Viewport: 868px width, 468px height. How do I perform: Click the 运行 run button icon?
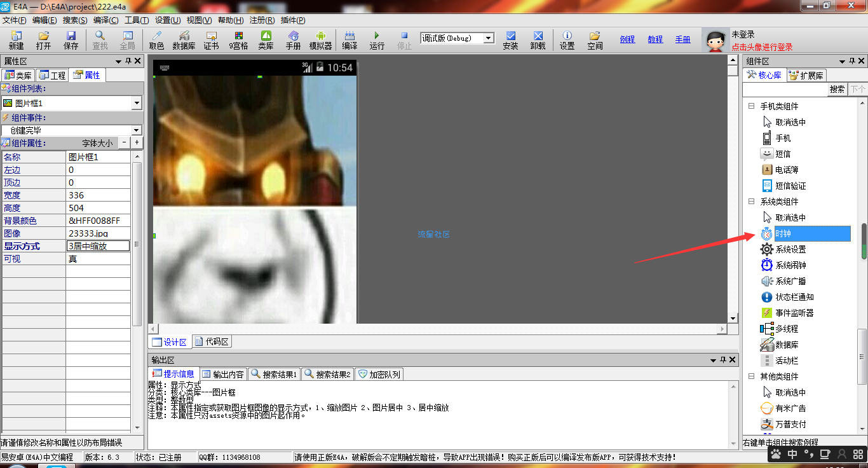coord(377,40)
